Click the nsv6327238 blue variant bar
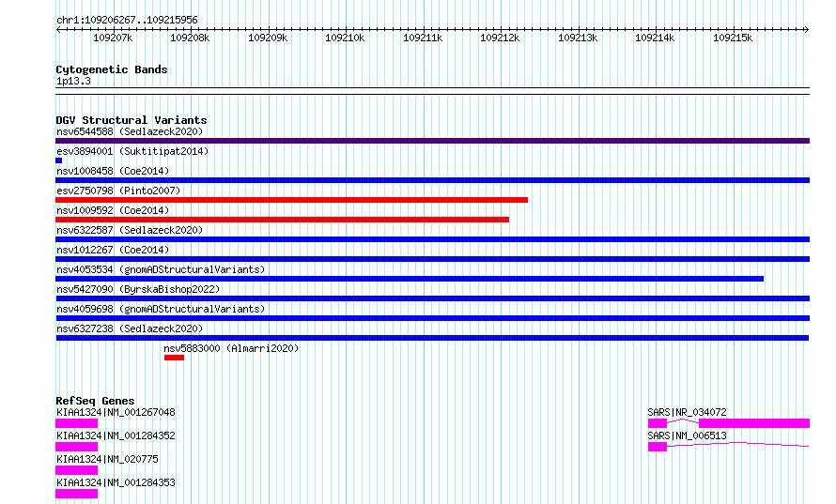 pyautogui.click(x=432, y=338)
